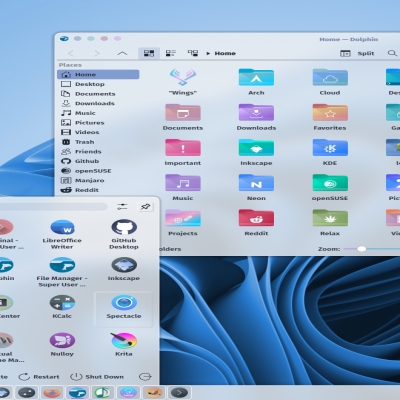Open Trash in Places panel
Image resolution: width=400 pixels, height=400 pixels.
pos(98,142)
